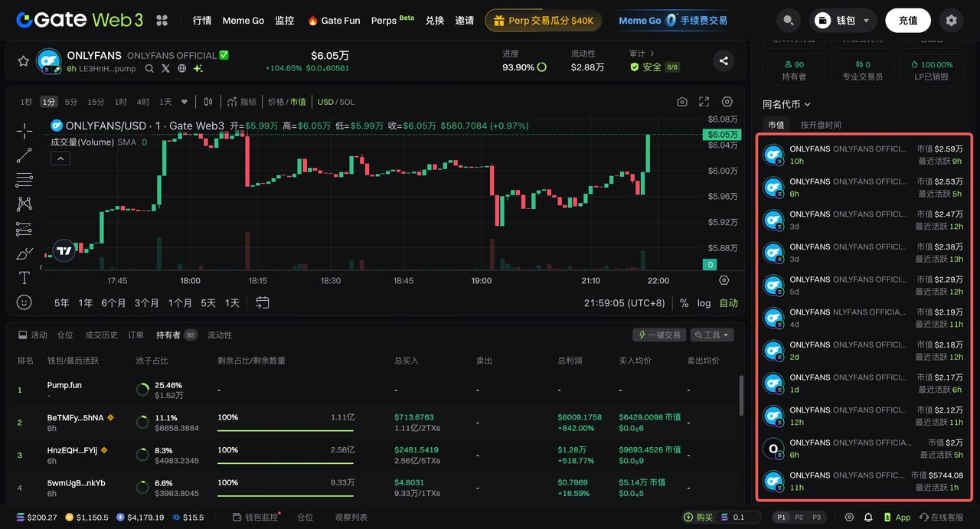Open the search magnifier icon
980x529 pixels.
789,21
